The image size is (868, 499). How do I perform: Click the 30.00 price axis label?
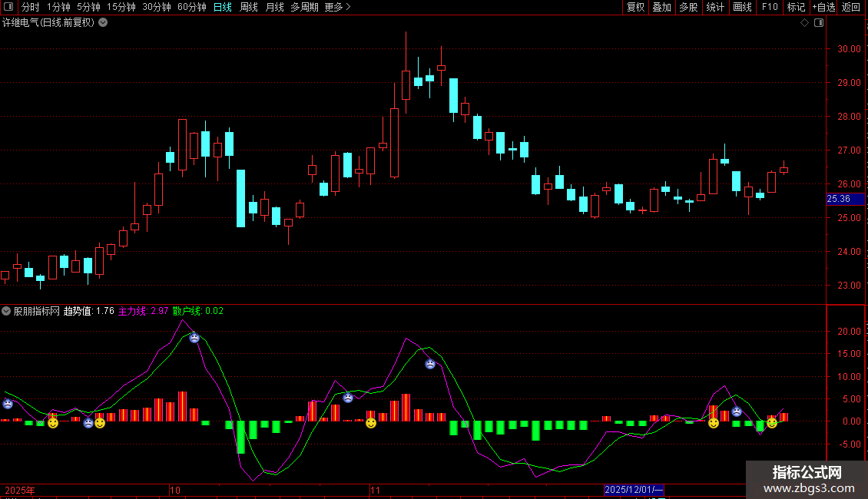pos(849,48)
